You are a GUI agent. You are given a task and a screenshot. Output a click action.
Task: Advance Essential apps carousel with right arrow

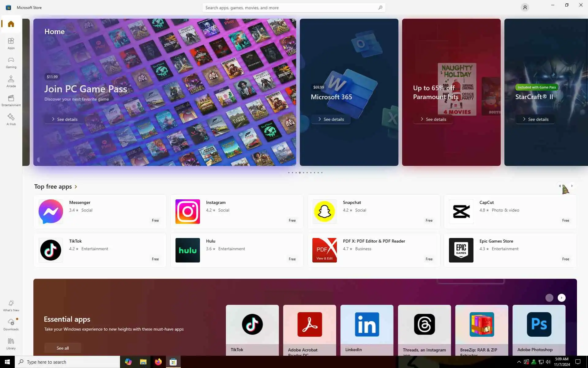(x=561, y=298)
